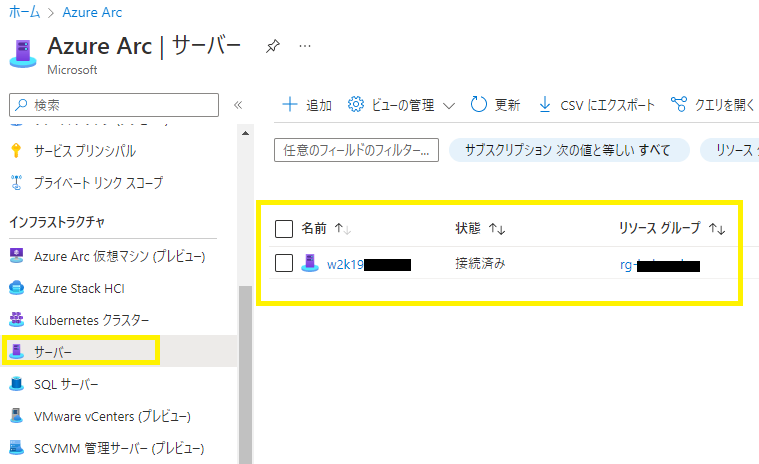Click the download icon for CSV export

(545, 105)
